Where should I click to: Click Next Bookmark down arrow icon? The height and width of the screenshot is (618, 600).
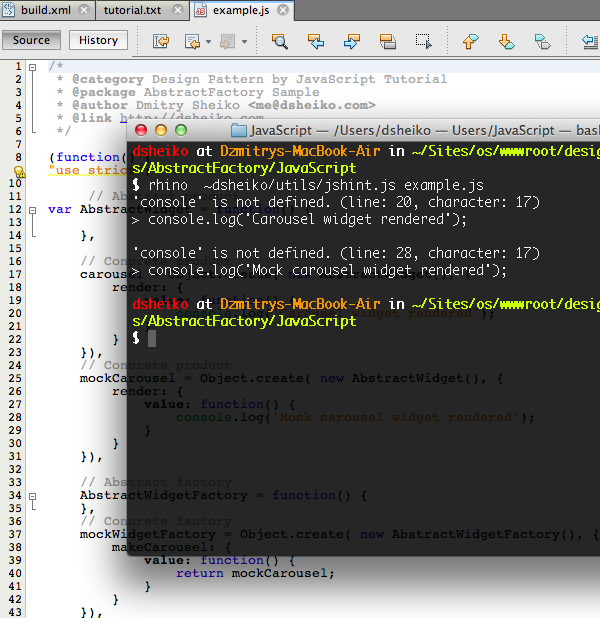coord(507,41)
